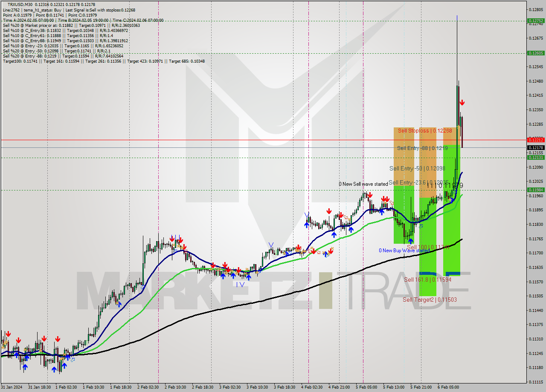
Task: Click the 0.11180 price axis label
Action: pos(536,367)
